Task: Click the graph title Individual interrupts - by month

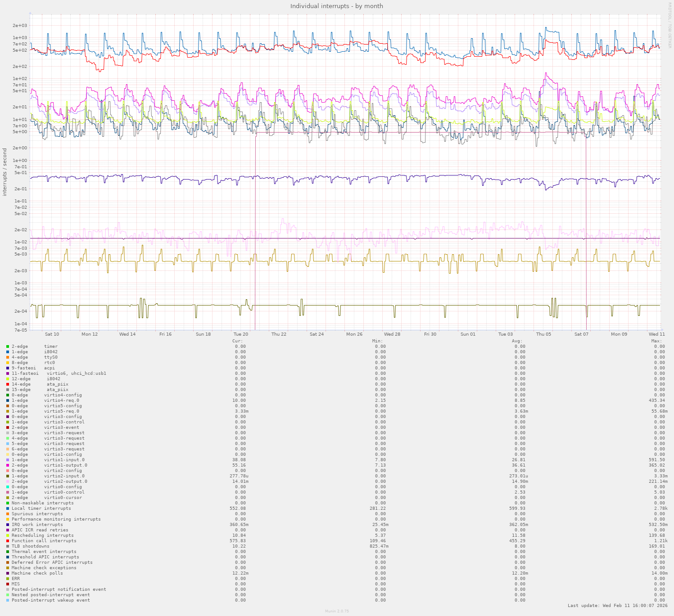Action: (337, 6)
